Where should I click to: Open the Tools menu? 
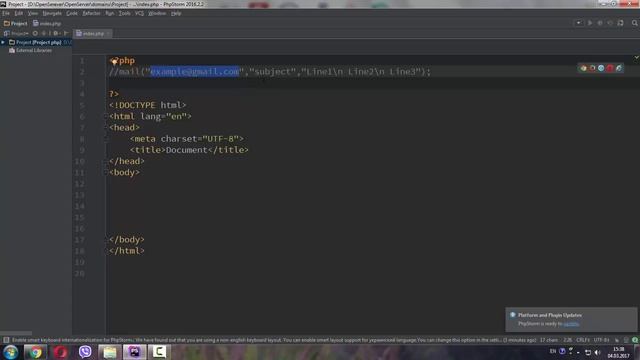point(124,13)
